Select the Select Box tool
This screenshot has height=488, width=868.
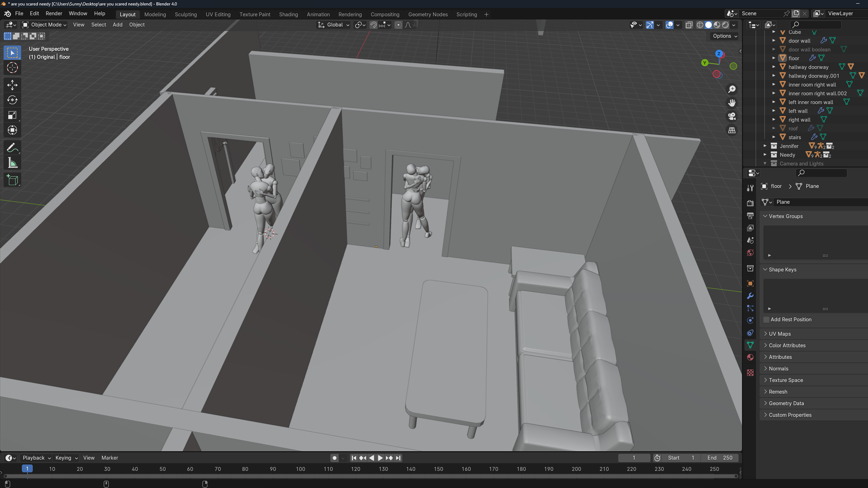(x=12, y=53)
